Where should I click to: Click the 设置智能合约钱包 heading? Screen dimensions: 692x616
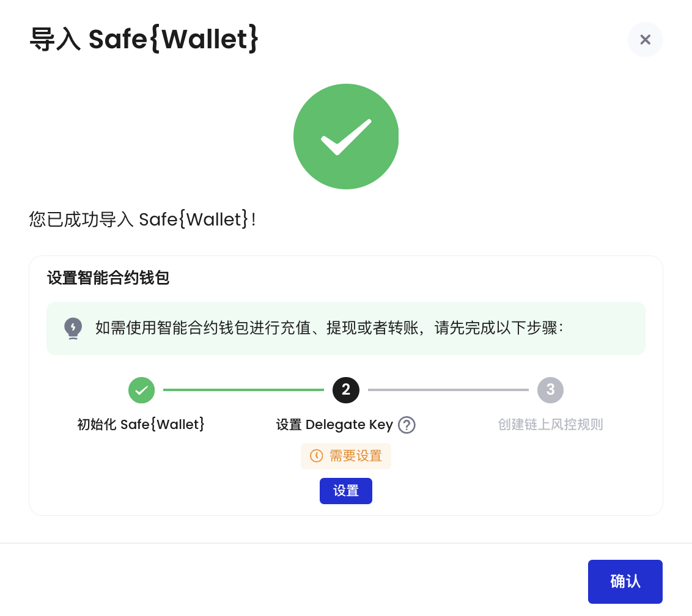108,278
